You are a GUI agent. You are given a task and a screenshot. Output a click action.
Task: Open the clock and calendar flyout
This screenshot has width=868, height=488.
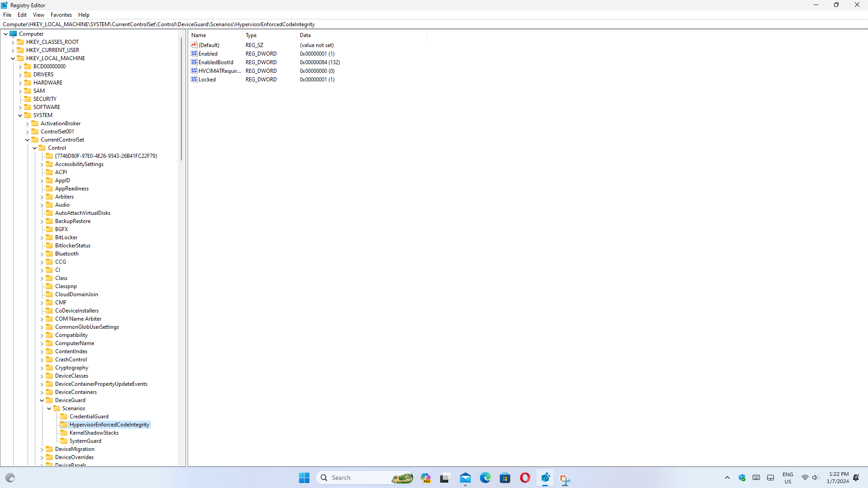(x=838, y=478)
